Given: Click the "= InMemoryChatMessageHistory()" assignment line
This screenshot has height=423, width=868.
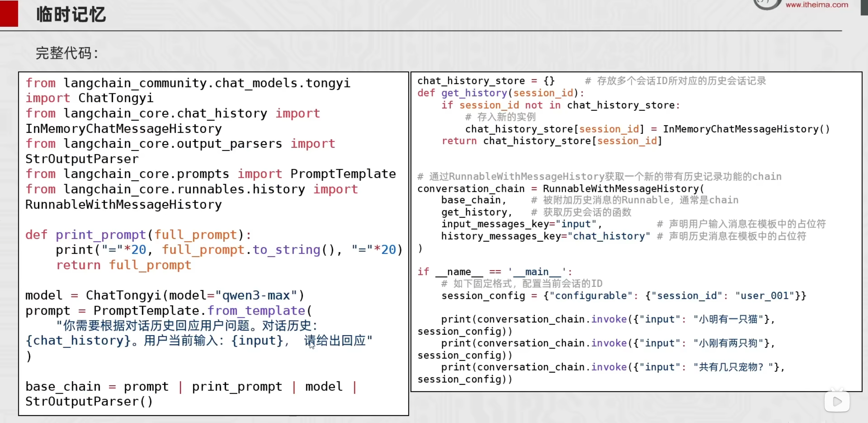Looking at the screenshot, I should [648, 129].
